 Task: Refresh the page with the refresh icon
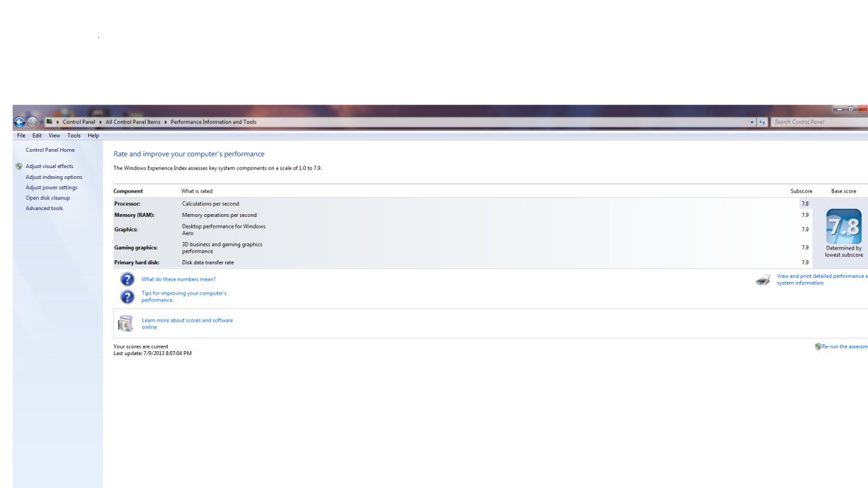pyautogui.click(x=762, y=122)
